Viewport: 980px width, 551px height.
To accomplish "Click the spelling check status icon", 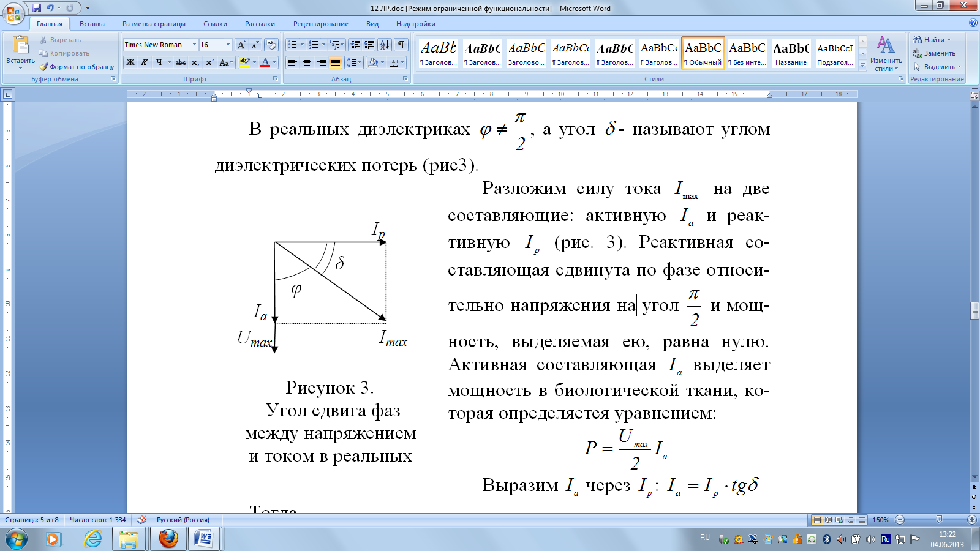I will pyautogui.click(x=141, y=520).
